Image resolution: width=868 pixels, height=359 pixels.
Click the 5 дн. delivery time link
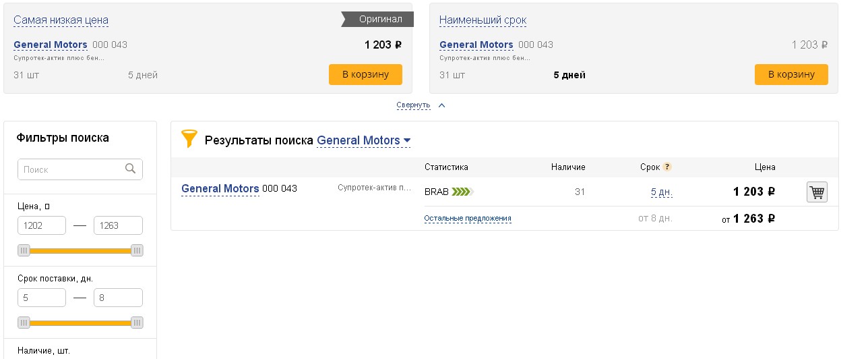tap(661, 192)
